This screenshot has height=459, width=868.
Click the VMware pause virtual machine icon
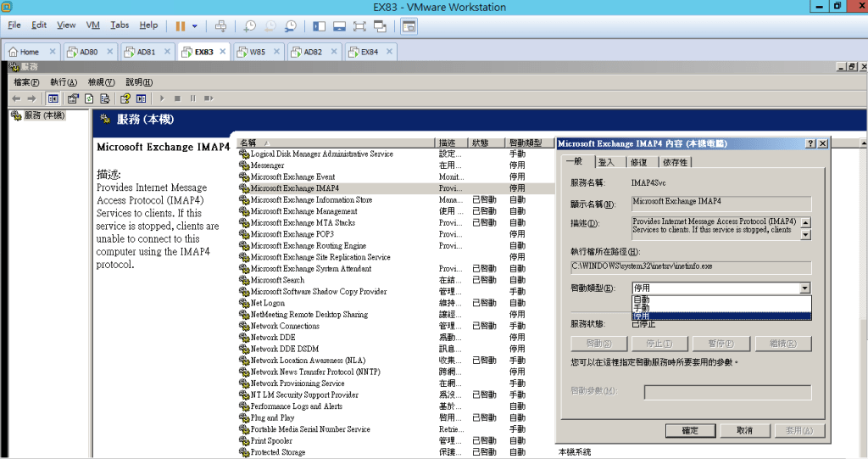point(181,26)
